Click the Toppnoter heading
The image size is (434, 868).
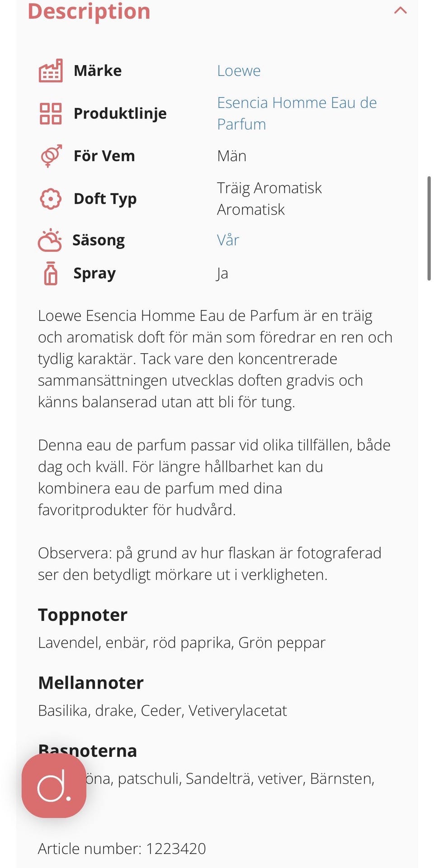tap(83, 615)
